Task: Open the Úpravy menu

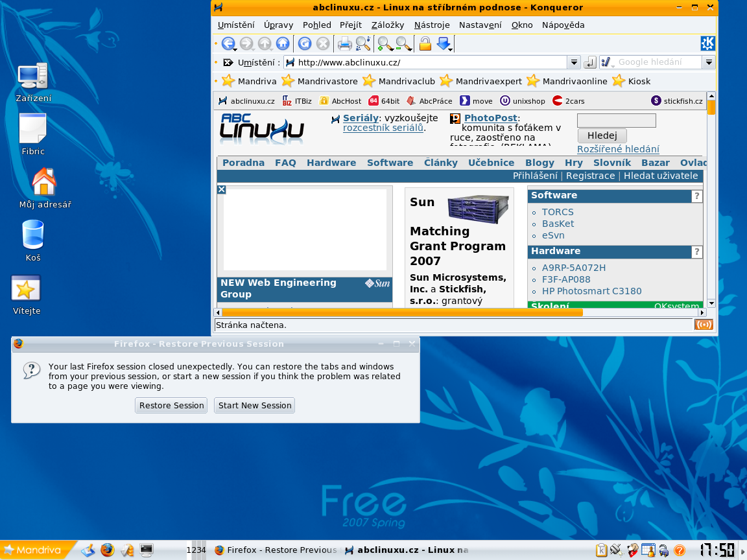Action: (278, 25)
